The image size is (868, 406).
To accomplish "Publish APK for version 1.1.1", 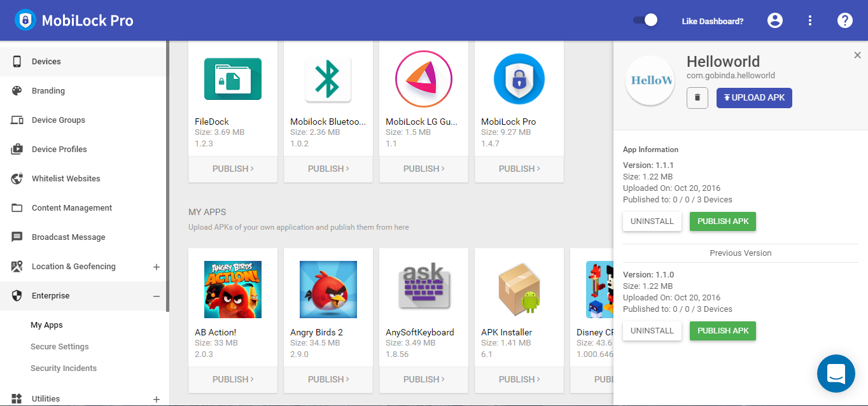I will [723, 221].
